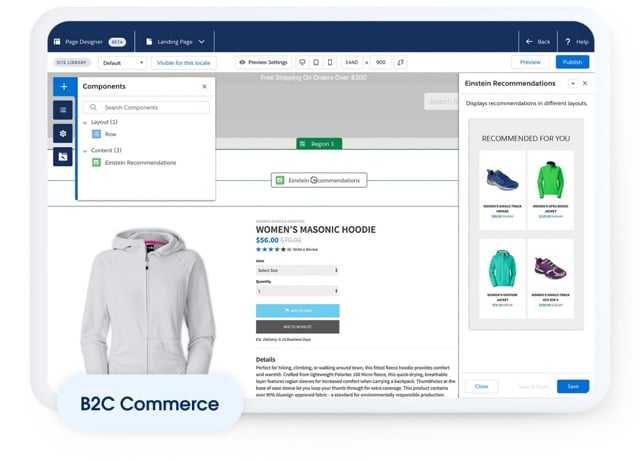The height and width of the screenshot is (461, 640).
Task: Click the Preview button
Action: click(x=530, y=62)
